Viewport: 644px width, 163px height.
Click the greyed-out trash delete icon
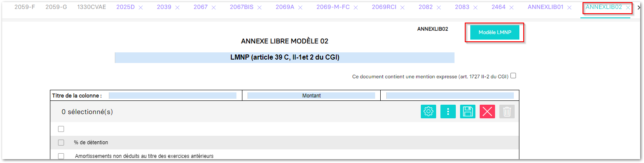click(507, 112)
